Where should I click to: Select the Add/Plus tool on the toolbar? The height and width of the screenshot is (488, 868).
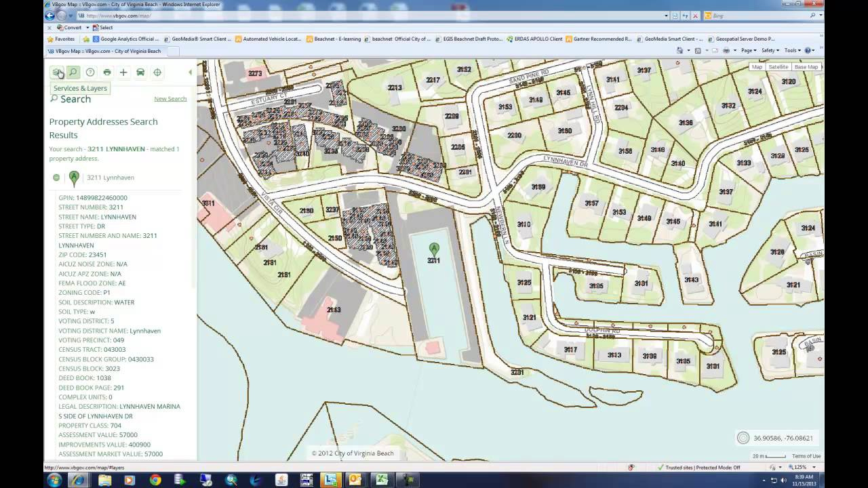123,72
